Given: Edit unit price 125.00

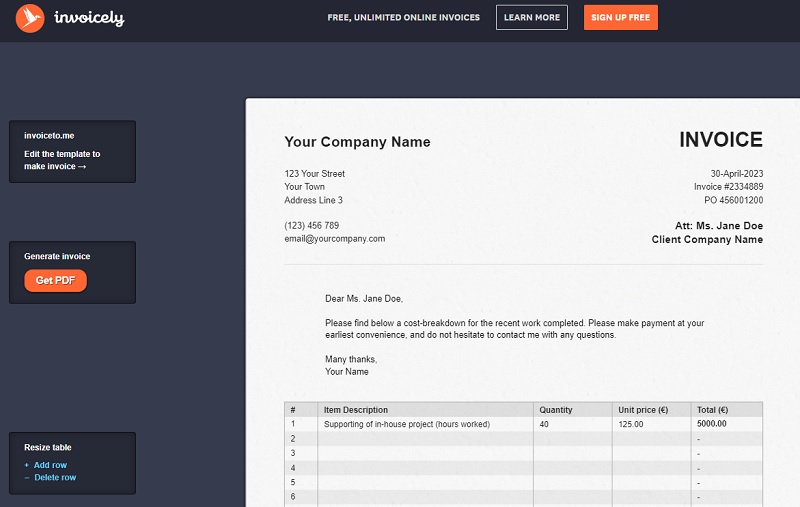Looking at the screenshot, I should 631,424.
